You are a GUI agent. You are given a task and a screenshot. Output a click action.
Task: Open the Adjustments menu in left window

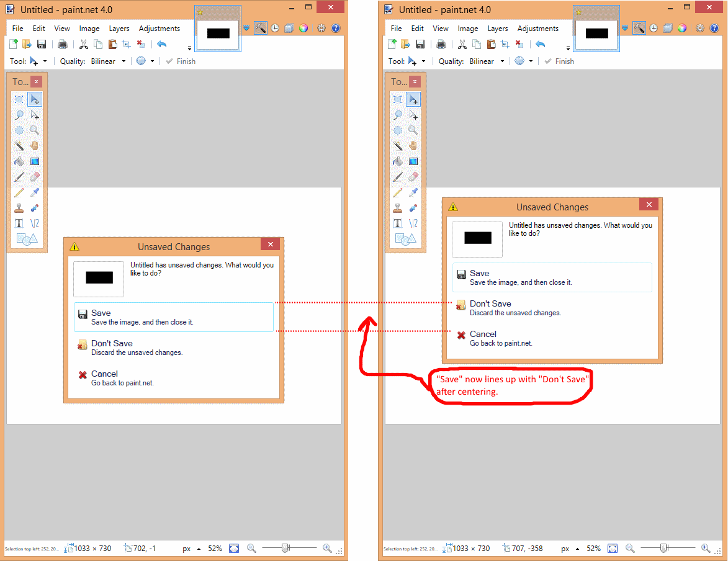tap(160, 29)
